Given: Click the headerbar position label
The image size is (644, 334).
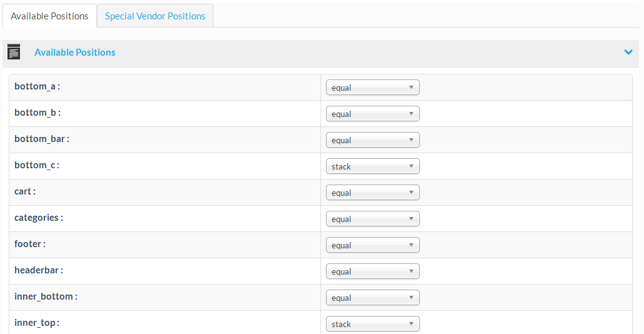Looking at the screenshot, I should click(x=39, y=270).
